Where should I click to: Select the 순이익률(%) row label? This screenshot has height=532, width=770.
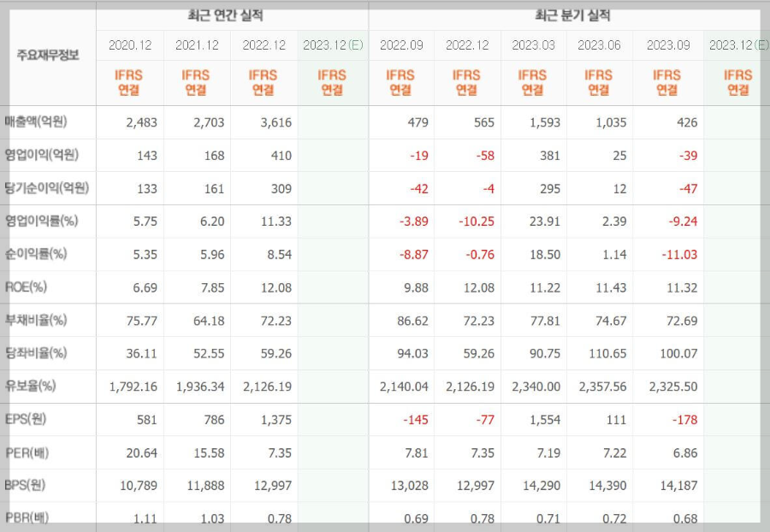click(36, 254)
